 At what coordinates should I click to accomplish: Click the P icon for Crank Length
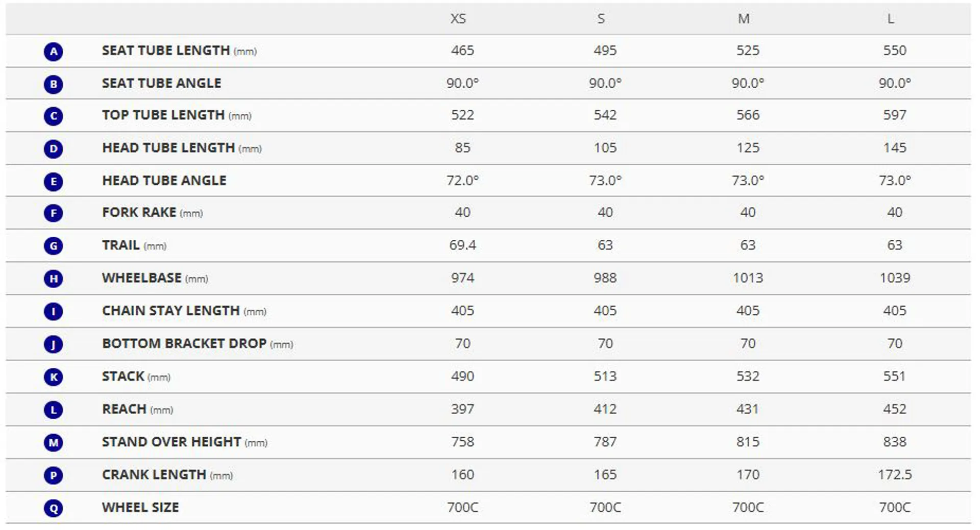53,476
